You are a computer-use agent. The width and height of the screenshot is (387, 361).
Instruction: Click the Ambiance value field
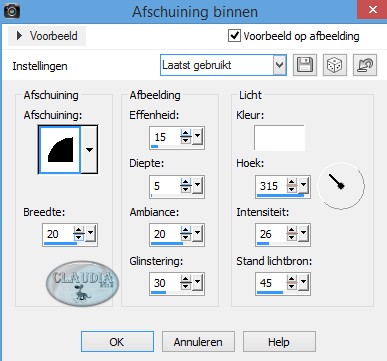pos(165,234)
